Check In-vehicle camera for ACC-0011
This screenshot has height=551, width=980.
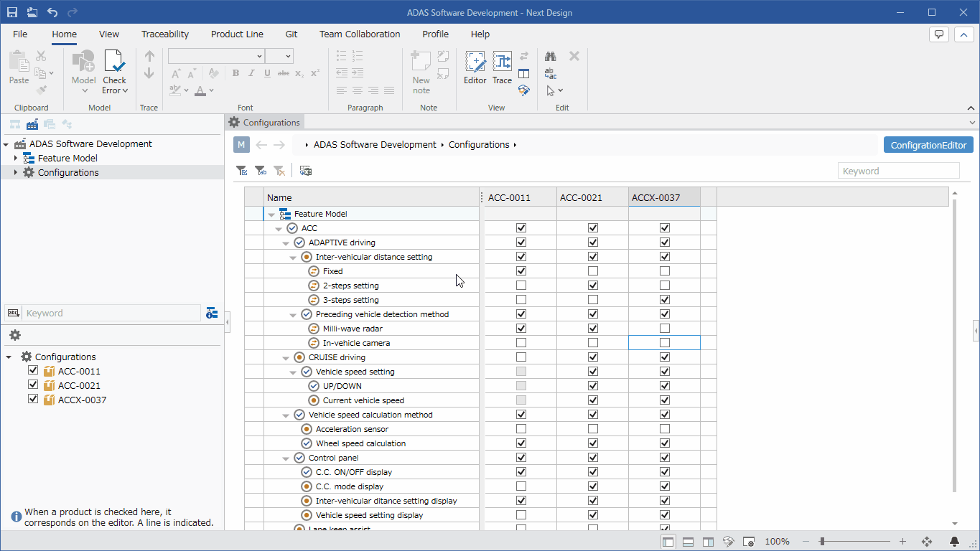click(521, 343)
